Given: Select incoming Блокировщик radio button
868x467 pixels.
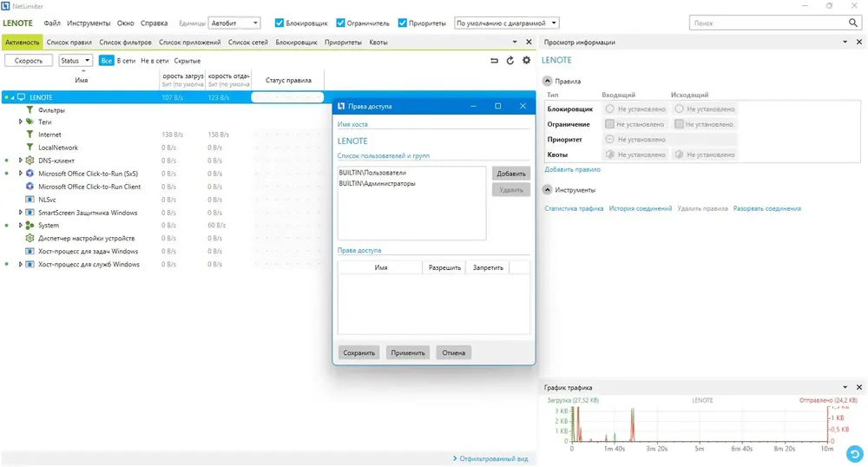Looking at the screenshot, I should (x=609, y=109).
